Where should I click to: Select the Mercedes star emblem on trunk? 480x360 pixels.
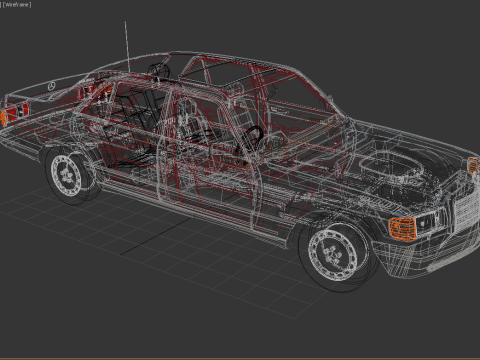(x=51, y=86)
